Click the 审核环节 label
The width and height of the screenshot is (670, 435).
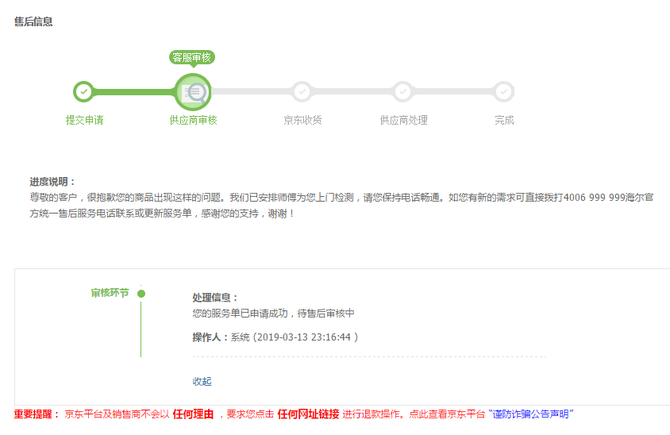click(110, 293)
